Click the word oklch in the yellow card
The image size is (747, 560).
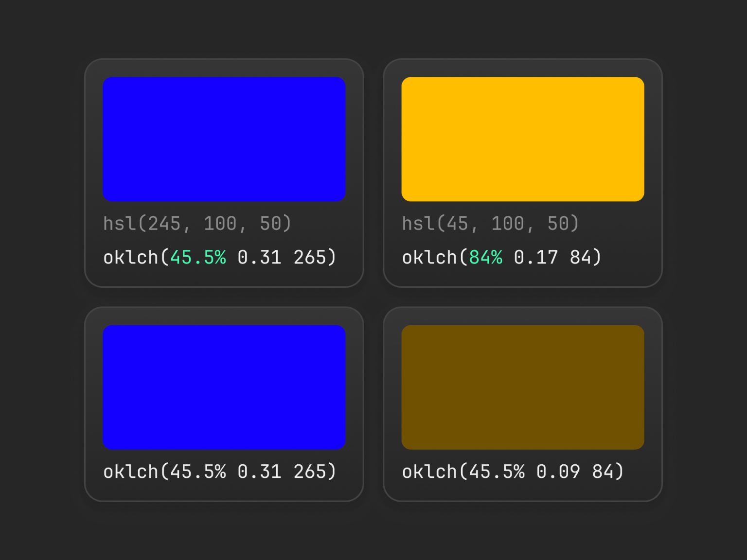click(430, 258)
